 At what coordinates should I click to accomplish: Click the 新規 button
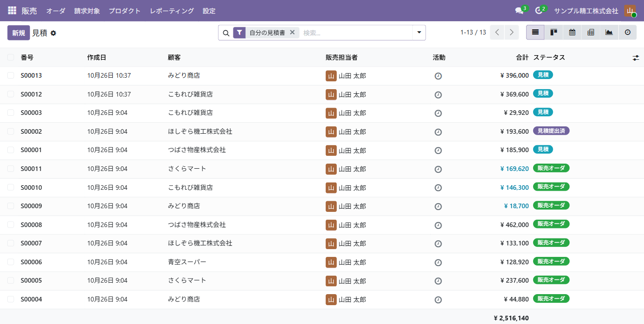tap(18, 33)
